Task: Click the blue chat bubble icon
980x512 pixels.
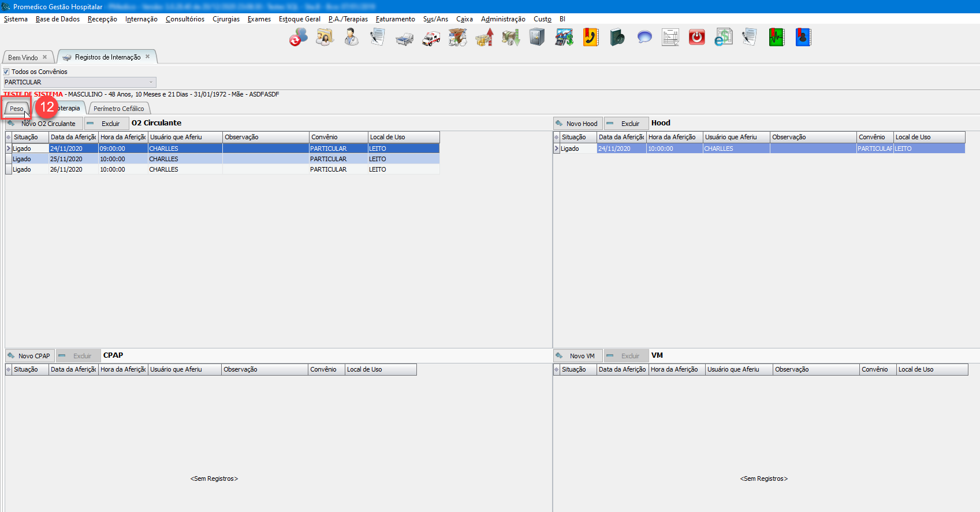Action: point(644,38)
